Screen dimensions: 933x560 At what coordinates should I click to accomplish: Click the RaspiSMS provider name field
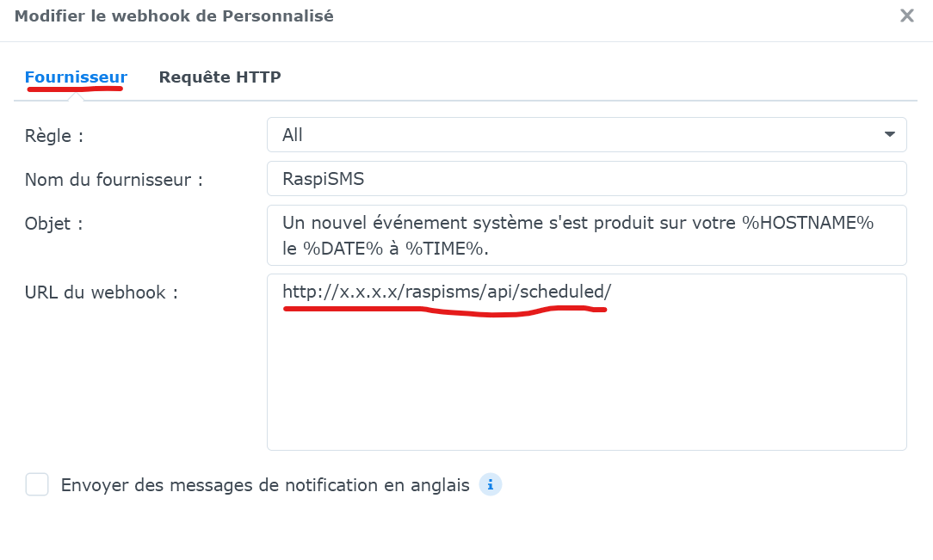(x=586, y=178)
